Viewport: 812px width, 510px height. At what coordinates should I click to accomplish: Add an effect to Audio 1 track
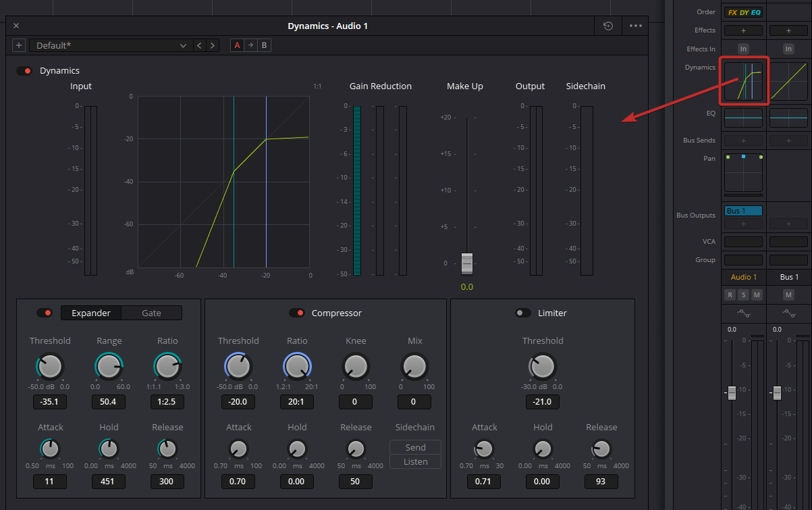pyautogui.click(x=743, y=30)
